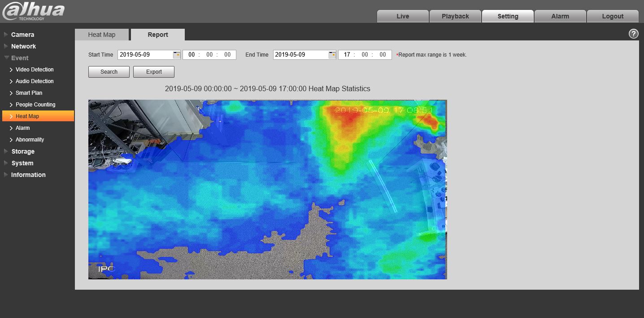Open the Abnormality menu item
The image size is (644, 318).
(x=30, y=140)
